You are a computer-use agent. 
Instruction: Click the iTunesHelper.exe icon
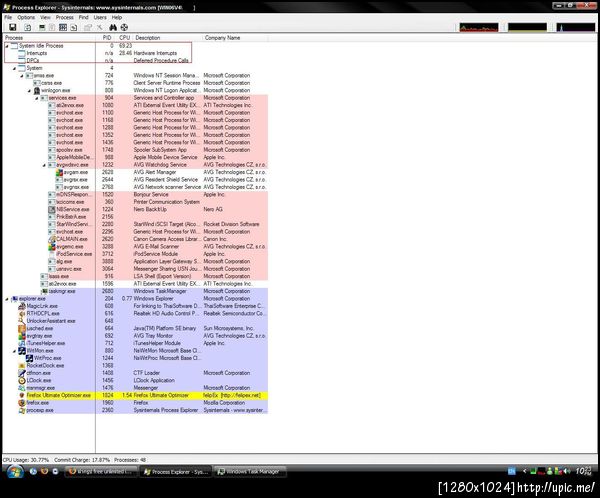[x=22, y=343]
